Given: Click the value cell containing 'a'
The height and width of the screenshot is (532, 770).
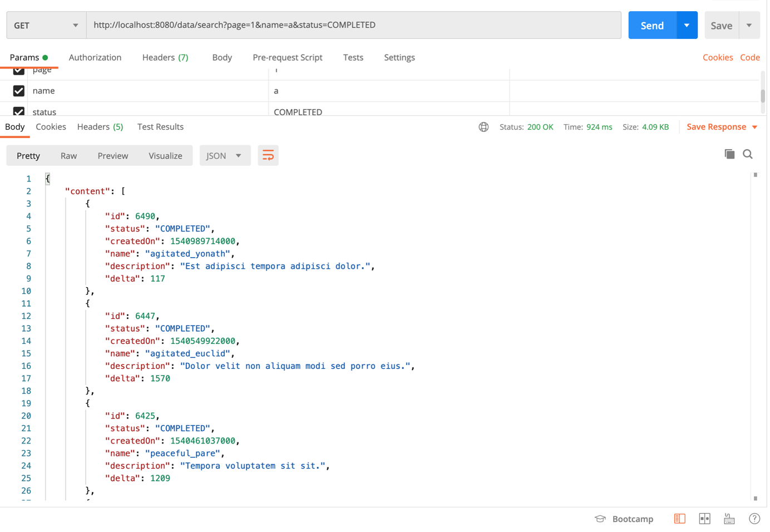Looking at the screenshot, I should (x=389, y=91).
